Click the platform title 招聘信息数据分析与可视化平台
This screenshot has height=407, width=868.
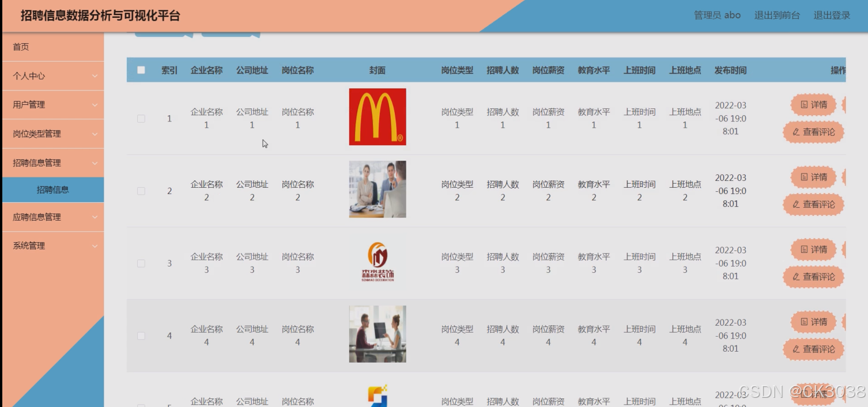point(100,16)
